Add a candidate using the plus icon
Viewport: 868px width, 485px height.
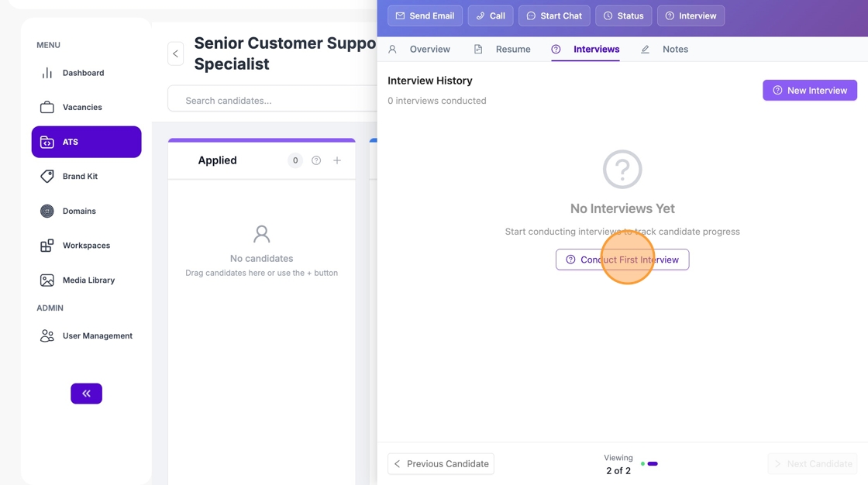click(336, 160)
